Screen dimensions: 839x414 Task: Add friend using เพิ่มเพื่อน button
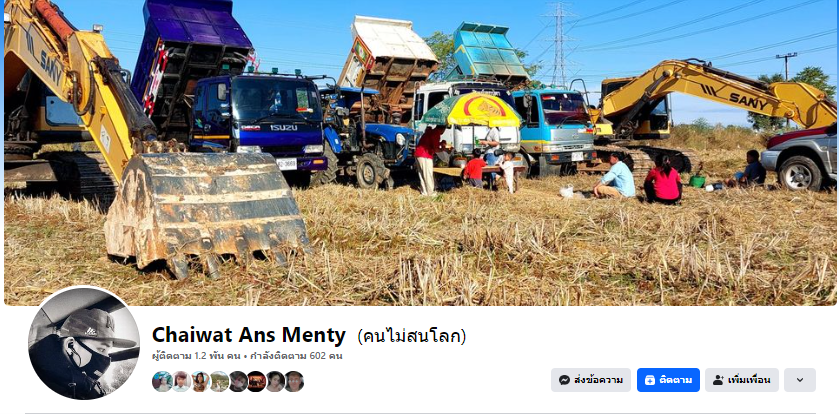tap(742, 380)
